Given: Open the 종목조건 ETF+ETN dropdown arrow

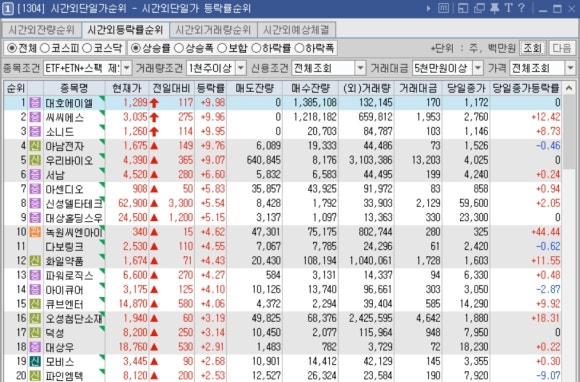Looking at the screenshot, I should point(127,68).
